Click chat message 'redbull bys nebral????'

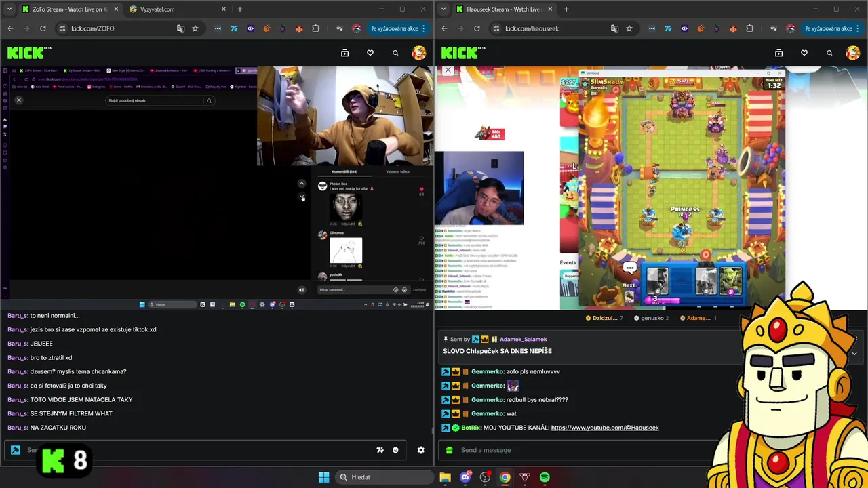tap(537, 400)
